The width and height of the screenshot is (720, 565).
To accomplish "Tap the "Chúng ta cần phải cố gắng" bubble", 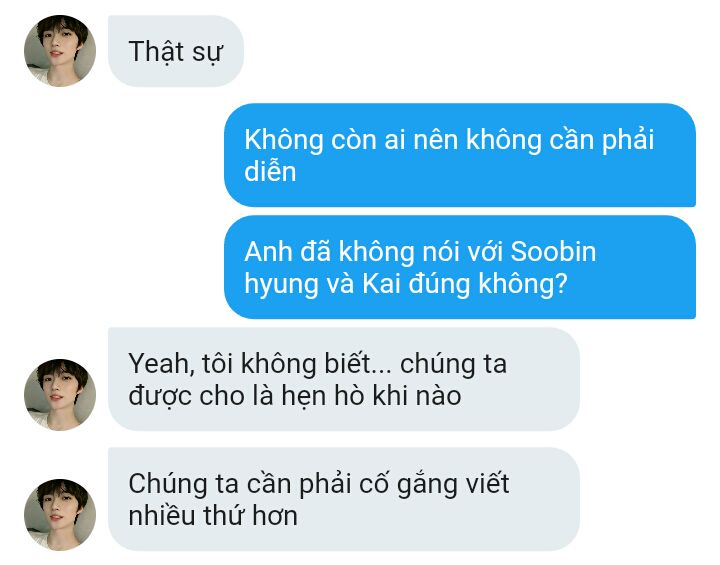I will coord(343,499).
